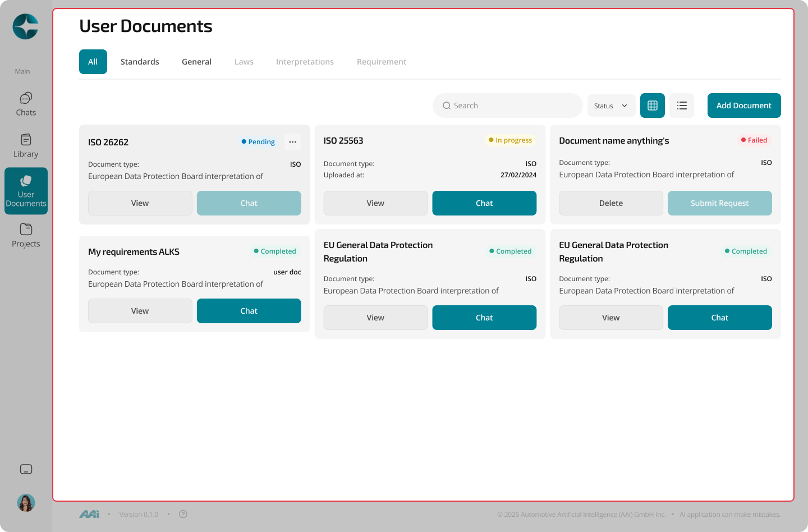Open the user profile avatar
This screenshot has width=808, height=532.
point(26,503)
